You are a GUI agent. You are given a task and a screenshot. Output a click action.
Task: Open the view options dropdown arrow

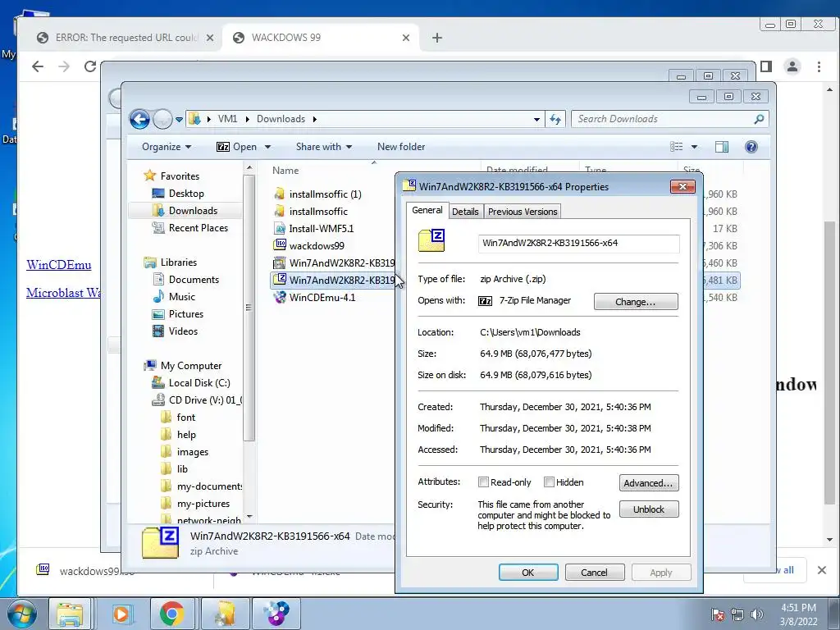tap(694, 147)
